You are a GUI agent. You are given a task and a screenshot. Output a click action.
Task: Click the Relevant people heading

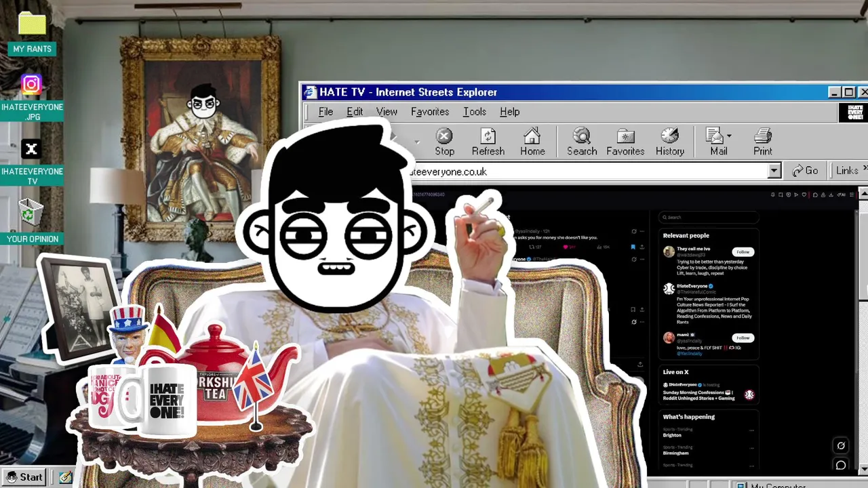[x=686, y=235]
